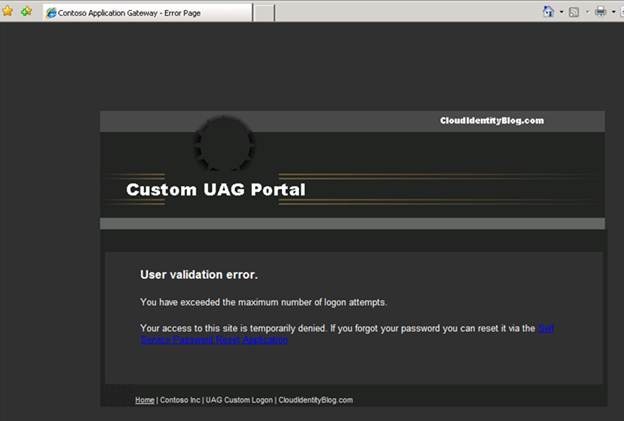
Task: Expand the Home button dropdown arrow
Action: [x=561, y=12]
